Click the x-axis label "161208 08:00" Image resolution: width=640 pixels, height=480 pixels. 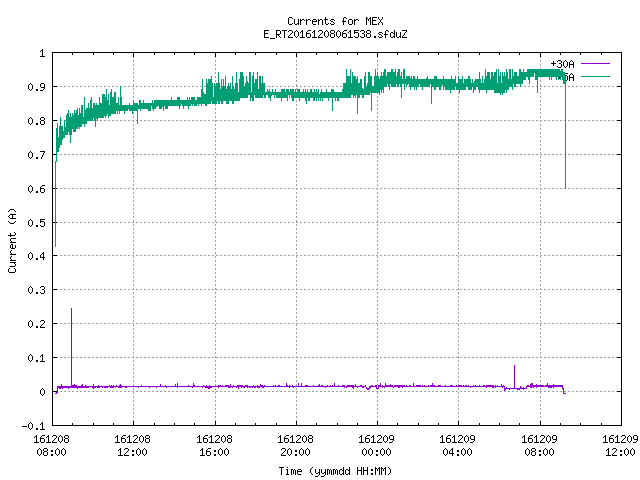[51, 445]
